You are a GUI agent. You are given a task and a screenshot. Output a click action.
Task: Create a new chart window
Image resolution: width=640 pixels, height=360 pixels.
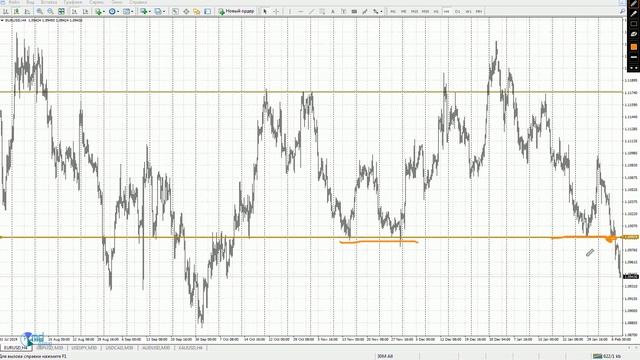point(144,11)
